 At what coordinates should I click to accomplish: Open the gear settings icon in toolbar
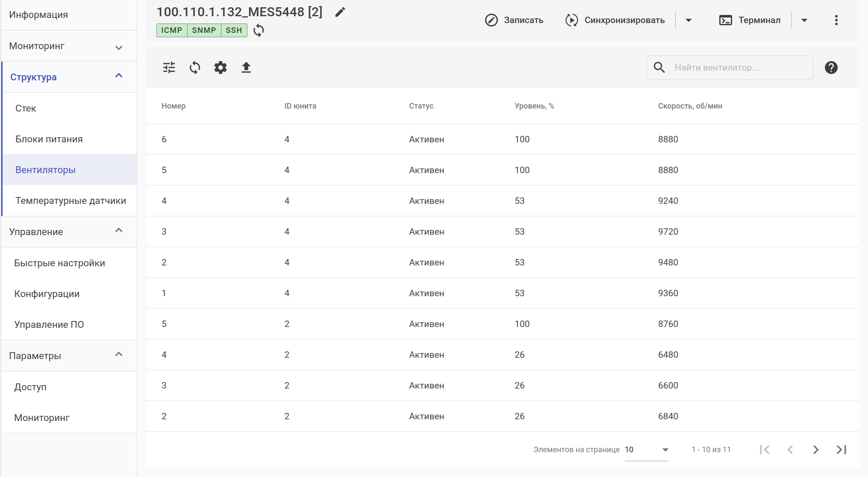(x=221, y=68)
